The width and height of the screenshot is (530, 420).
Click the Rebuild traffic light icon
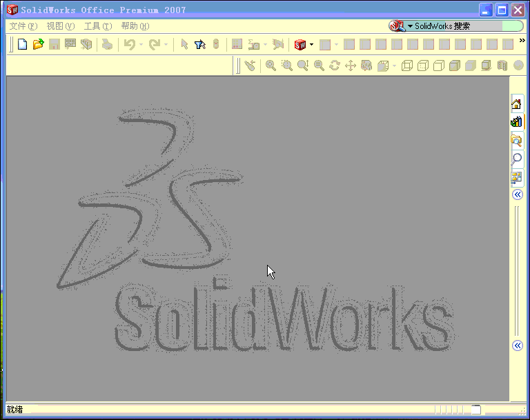[216, 44]
